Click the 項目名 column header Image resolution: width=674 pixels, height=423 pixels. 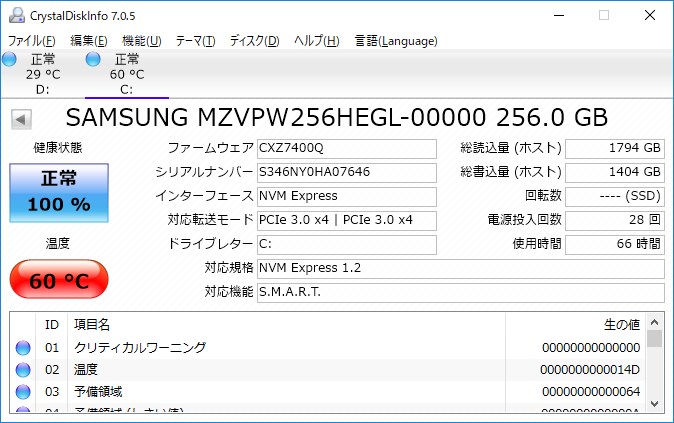coord(286,325)
